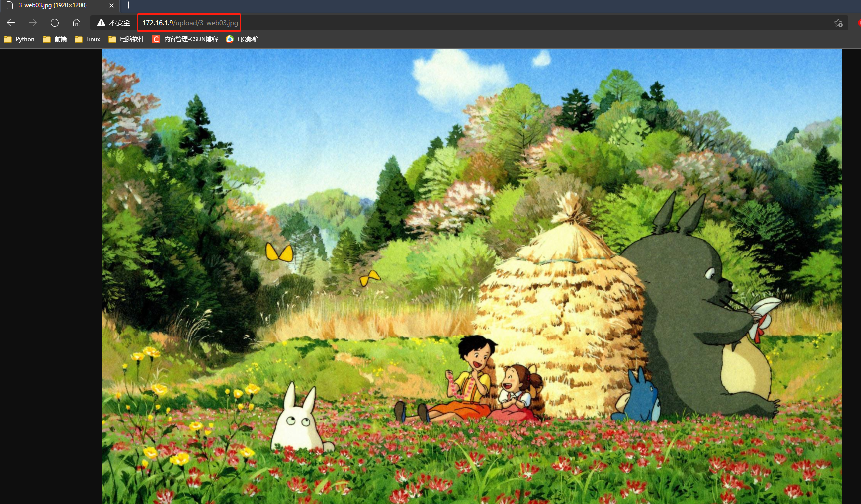Open the browser home page

pos(77,23)
